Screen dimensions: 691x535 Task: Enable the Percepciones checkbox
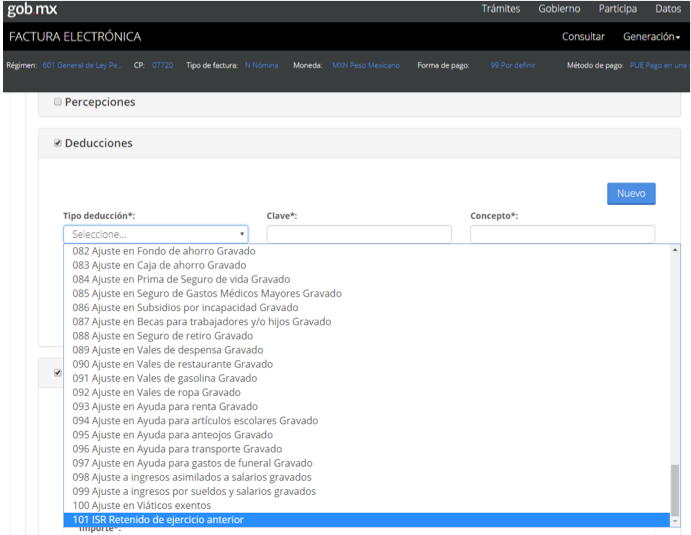(x=58, y=102)
